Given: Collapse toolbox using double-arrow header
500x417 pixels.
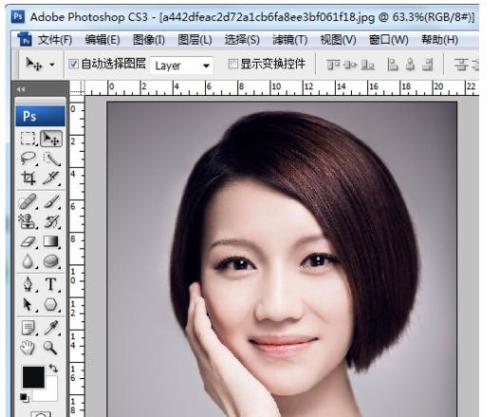Looking at the screenshot, I should click(x=21, y=89).
